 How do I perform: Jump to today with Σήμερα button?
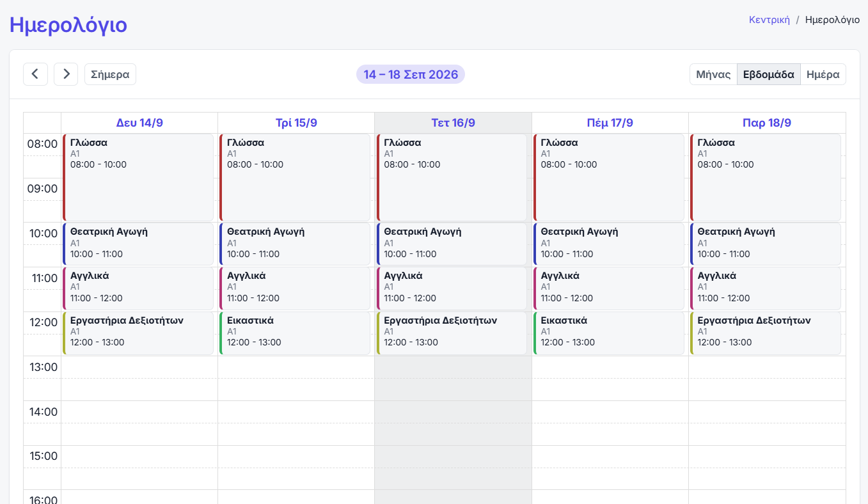(x=110, y=74)
